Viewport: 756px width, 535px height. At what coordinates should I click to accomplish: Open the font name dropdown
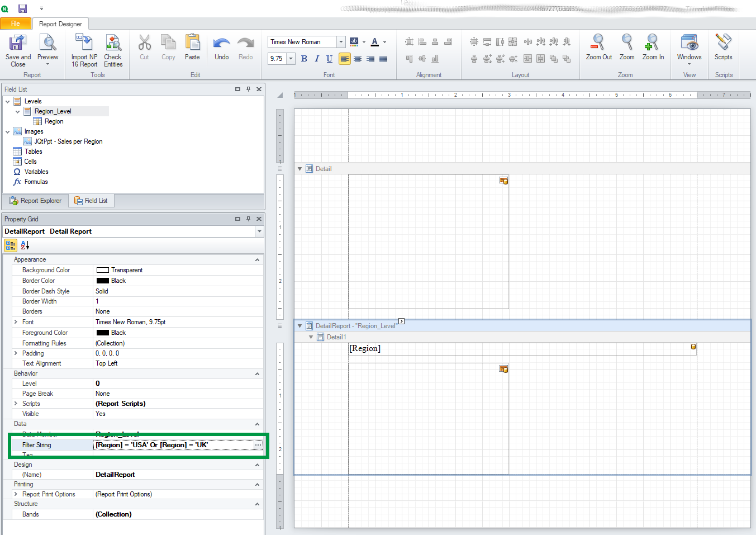pyautogui.click(x=341, y=42)
